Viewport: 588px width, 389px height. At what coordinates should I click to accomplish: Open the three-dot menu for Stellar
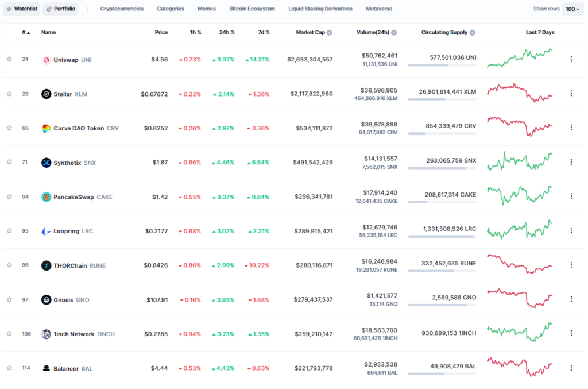[x=571, y=94]
